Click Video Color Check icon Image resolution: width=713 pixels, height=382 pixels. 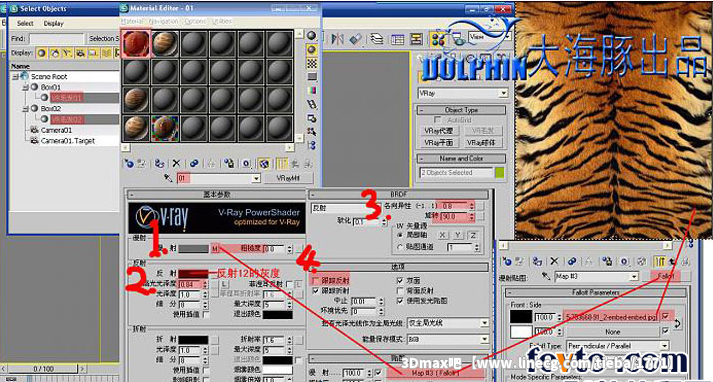point(312,90)
